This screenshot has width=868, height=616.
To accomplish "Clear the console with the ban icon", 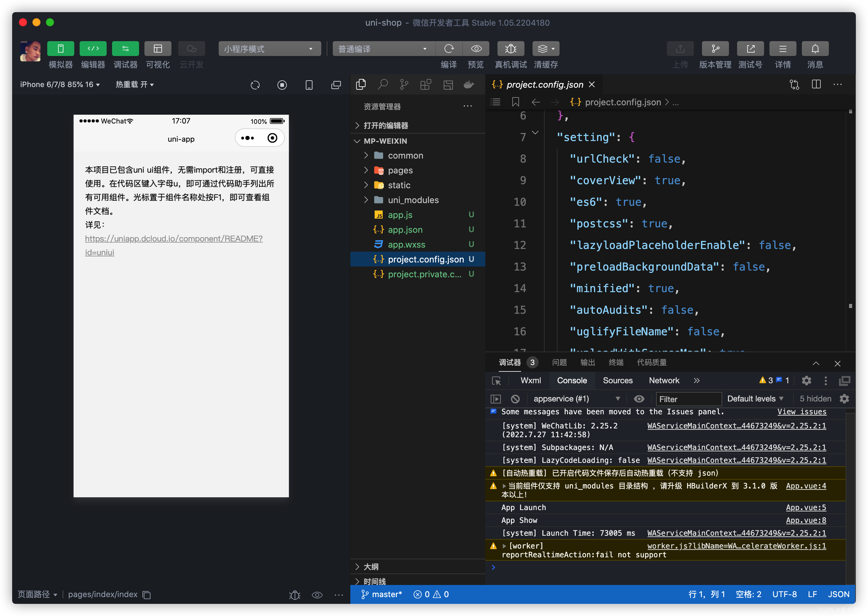I will (x=515, y=399).
